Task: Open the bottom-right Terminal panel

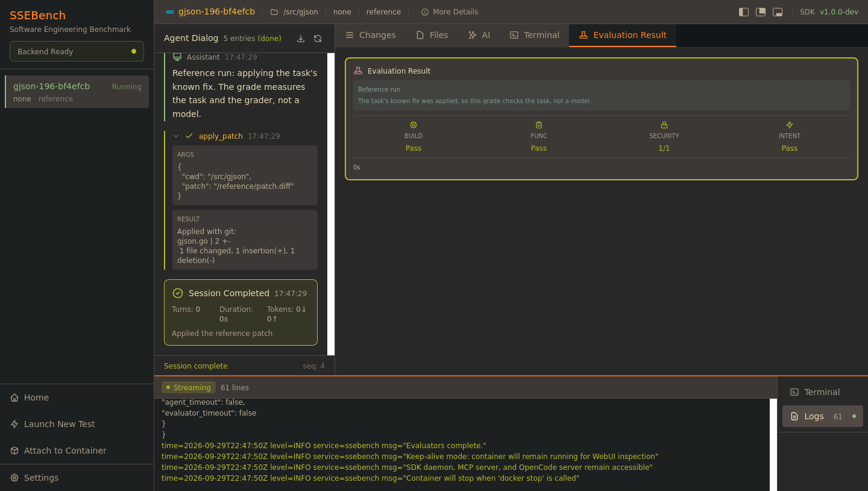Action: [822, 392]
